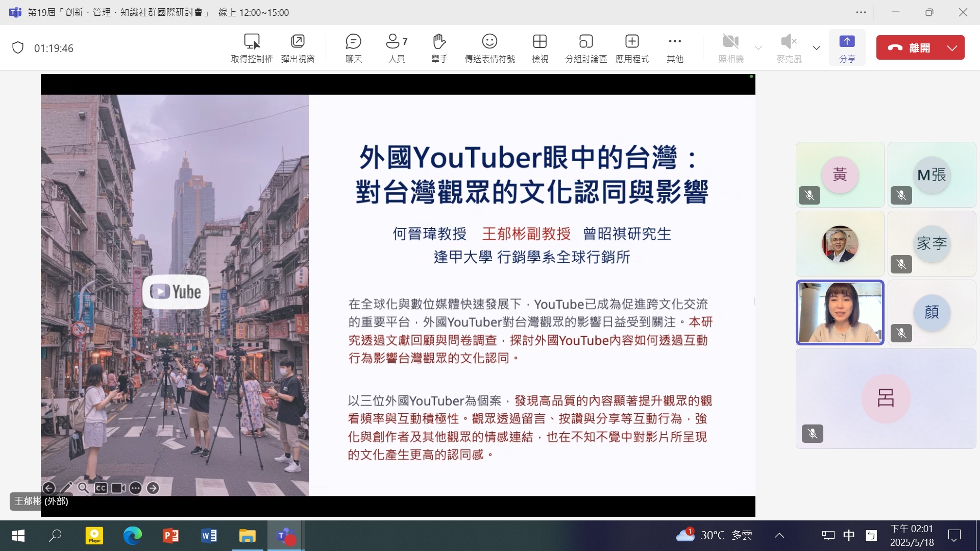Select the man's photo participant tile
Viewport: 980px width, 551px height.
pos(840,243)
